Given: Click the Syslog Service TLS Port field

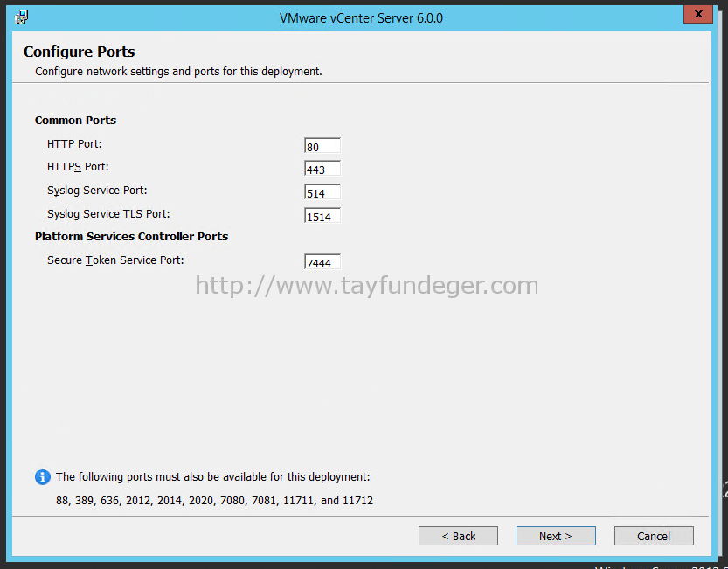Looking at the screenshot, I should 322,216.
